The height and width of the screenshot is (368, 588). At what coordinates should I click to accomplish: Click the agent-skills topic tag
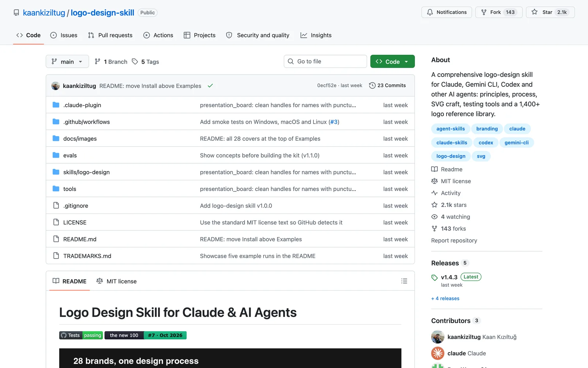[x=451, y=129]
